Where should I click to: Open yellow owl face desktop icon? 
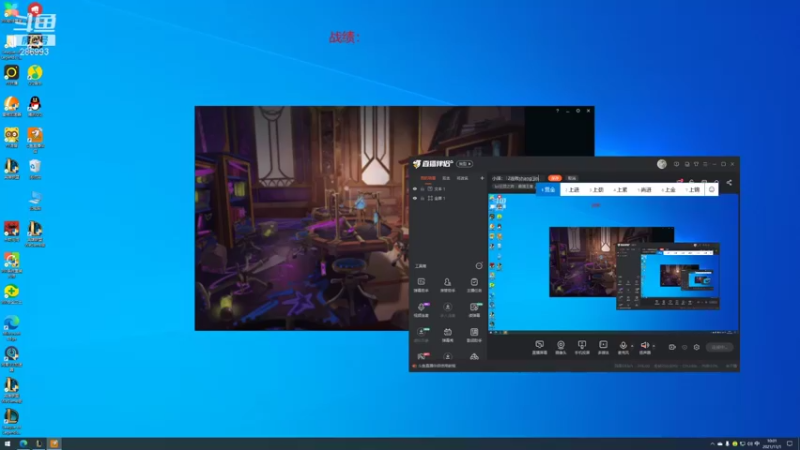[x=12, y=137]
